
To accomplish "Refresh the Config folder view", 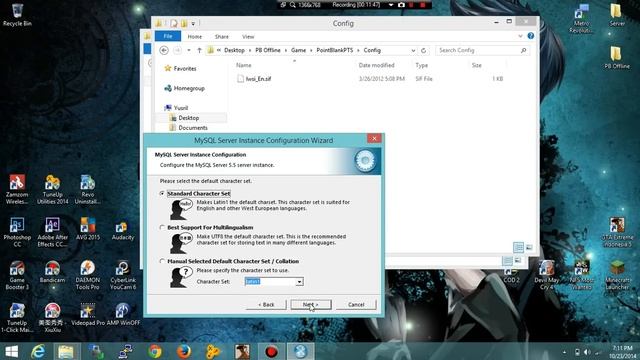I will 423,50.
